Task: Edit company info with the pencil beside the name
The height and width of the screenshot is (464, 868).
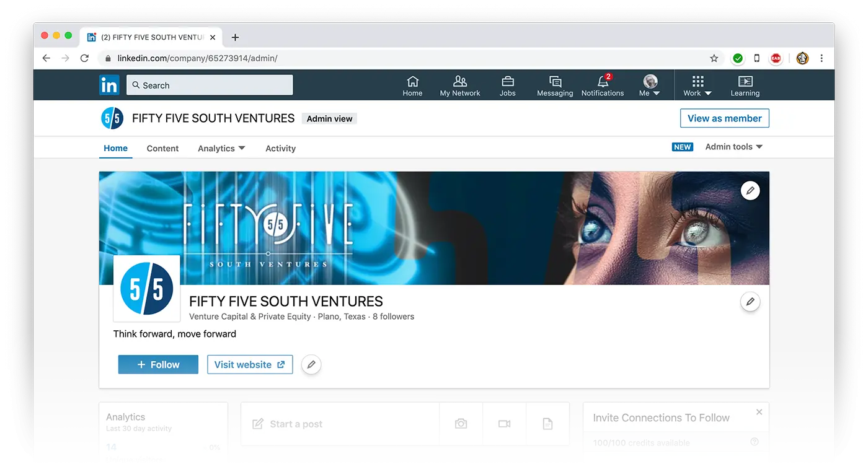Action: pyautogui.click(x=750, y=302)
